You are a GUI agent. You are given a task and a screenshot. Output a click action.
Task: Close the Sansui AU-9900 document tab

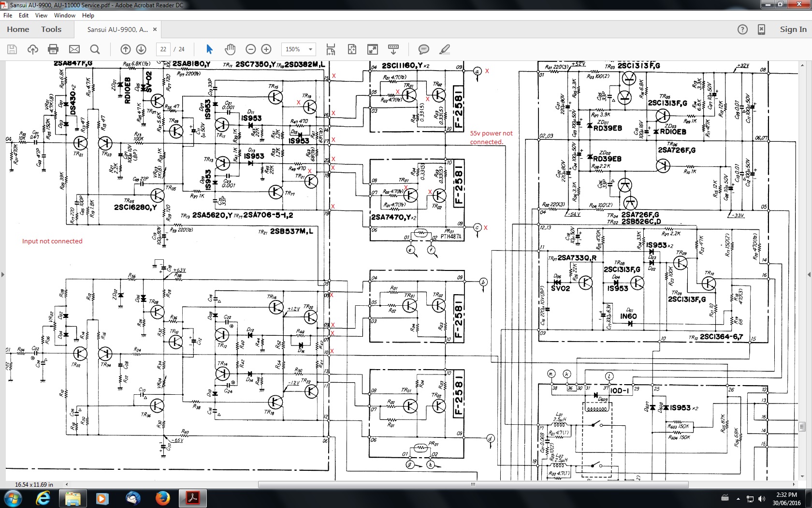tap(155, 30)
